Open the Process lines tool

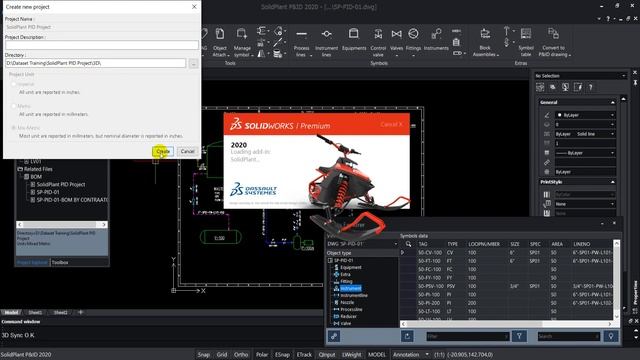[301, 42]
